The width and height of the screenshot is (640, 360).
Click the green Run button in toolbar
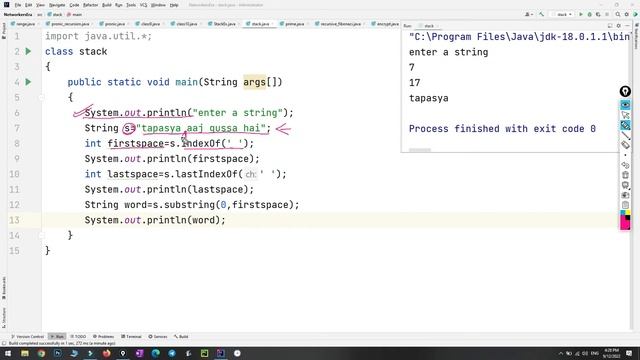(x=581, y=14)
